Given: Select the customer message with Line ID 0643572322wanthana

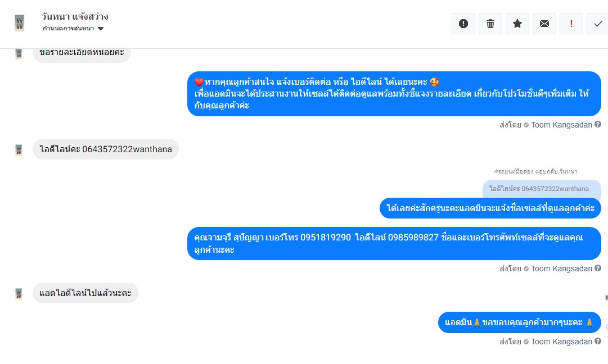Looking at the screenshot, I should click(x=106, y=149).
